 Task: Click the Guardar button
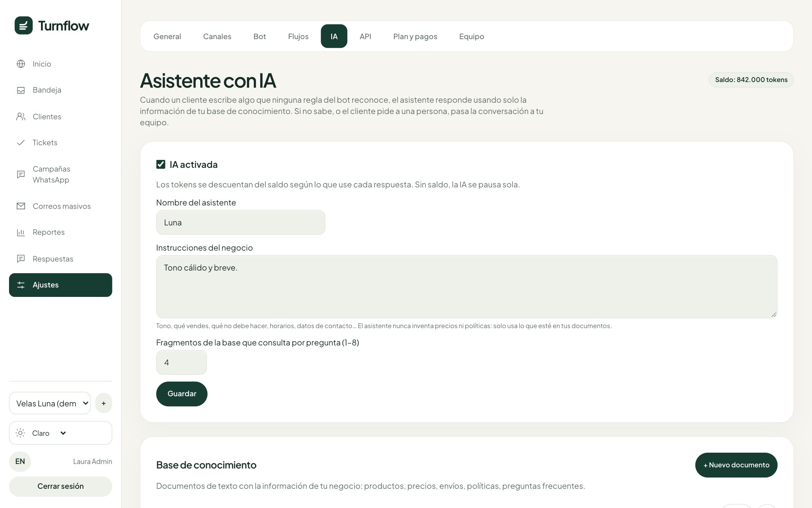pos(182,394)
